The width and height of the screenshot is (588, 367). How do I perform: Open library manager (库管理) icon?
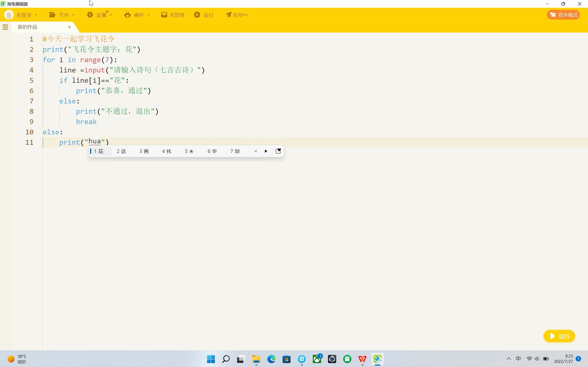coord(164,15)
